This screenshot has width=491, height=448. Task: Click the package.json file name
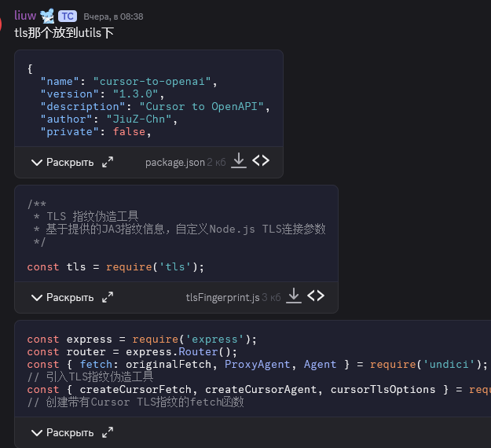click(174, 163)
